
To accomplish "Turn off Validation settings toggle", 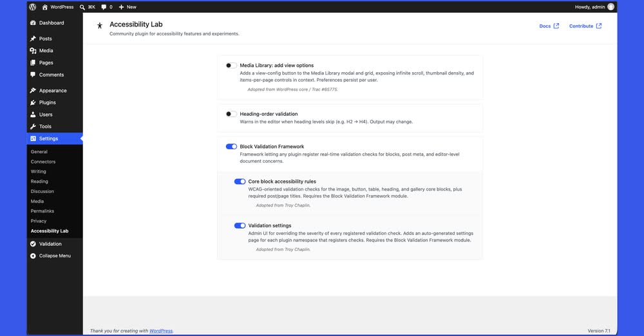I will 240,225.
